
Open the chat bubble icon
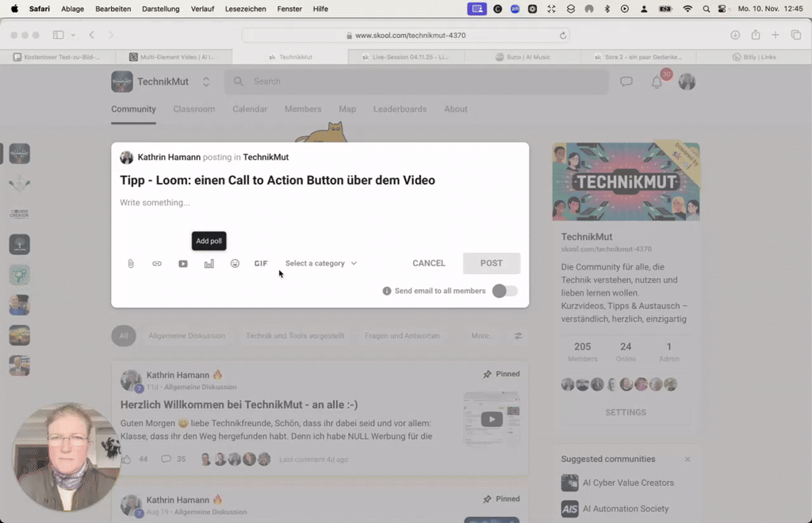click(626, 82)
